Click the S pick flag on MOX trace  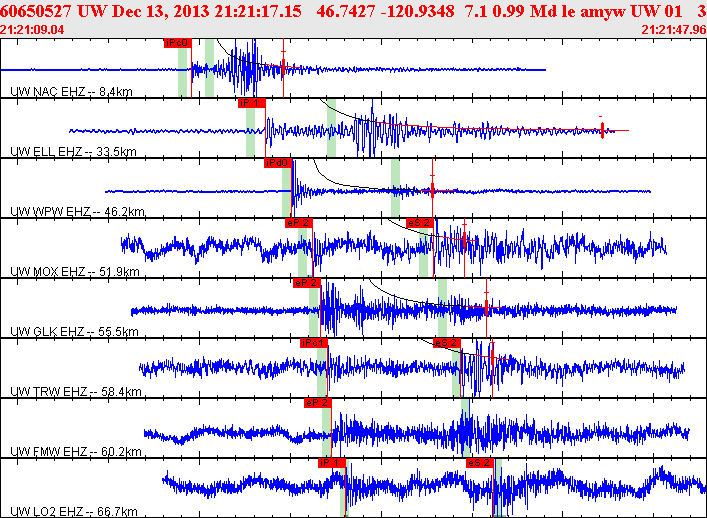click(419, 222)
